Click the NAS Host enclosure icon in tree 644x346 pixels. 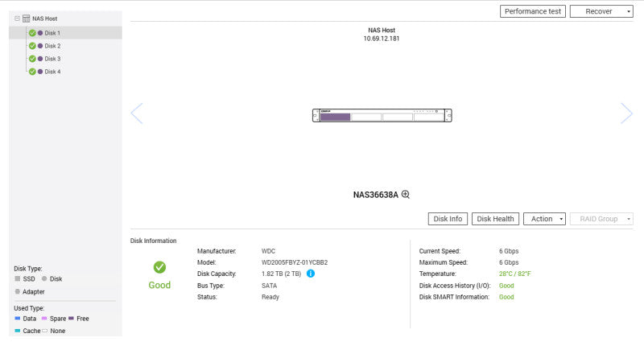(x=27, y=19)
